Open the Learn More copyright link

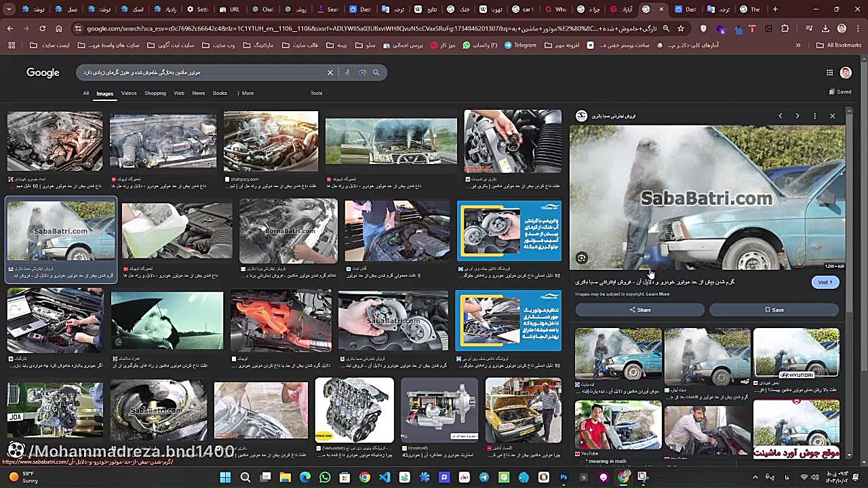(x=658, y=294)
